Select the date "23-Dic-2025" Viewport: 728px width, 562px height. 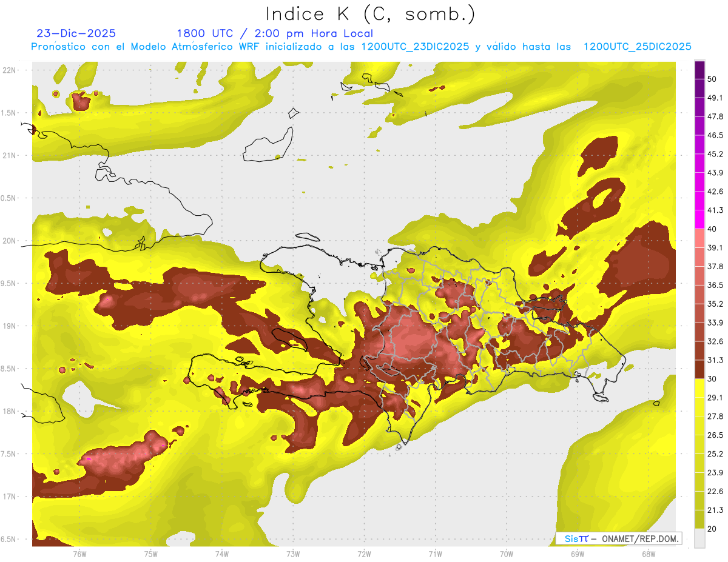[76, 33]
